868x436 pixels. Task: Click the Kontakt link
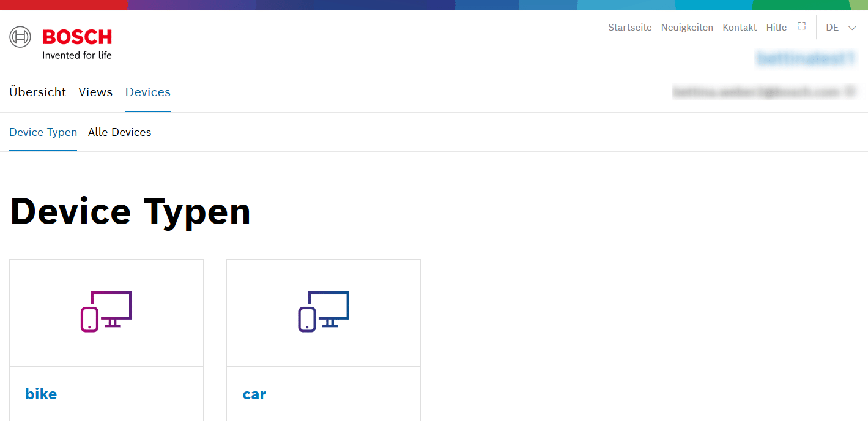[x=740, y=28]
